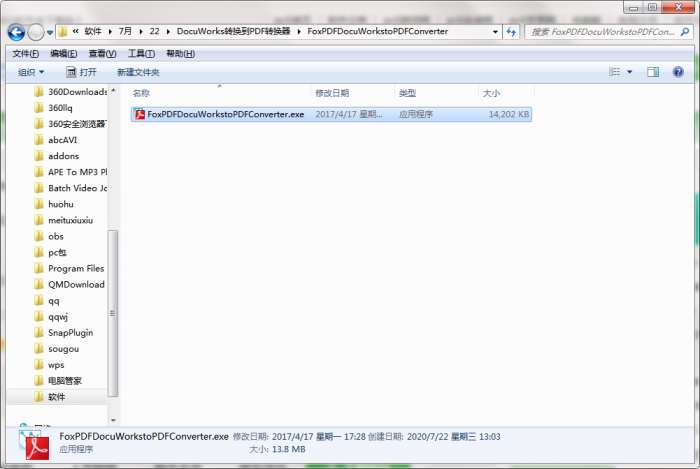Screen dimensions: 700x469
Task: Open the recent locations dropdown arrow
Action: click(50, 32)
